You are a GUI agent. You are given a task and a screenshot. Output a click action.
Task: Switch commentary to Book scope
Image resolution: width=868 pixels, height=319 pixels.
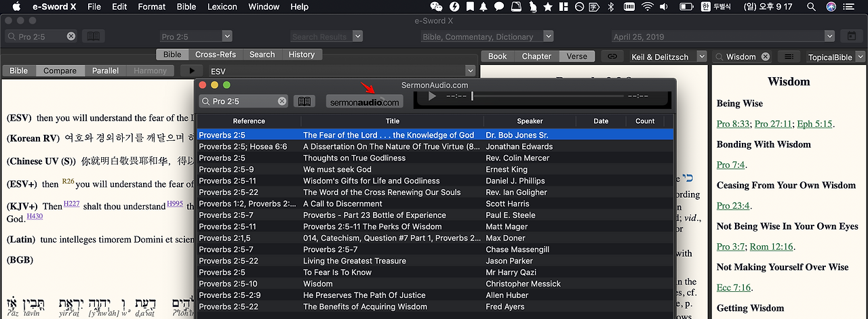[x=498, y=56]
